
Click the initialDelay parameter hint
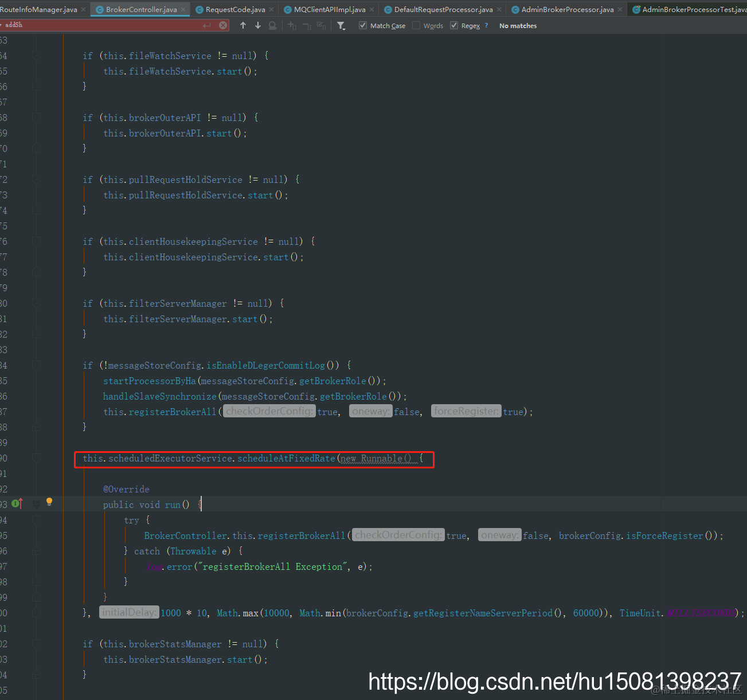128,612
